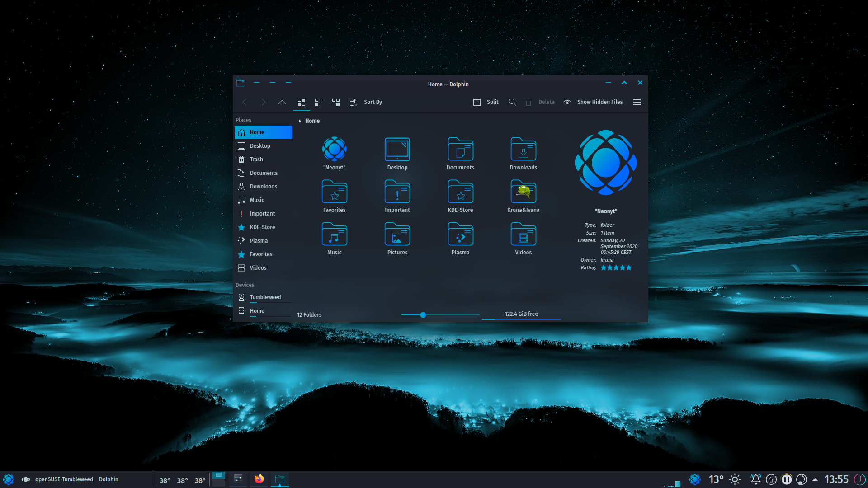This screenshot has width=868, height=488.
Task: Open Videos in the Places panel
Action: point(264,268)
